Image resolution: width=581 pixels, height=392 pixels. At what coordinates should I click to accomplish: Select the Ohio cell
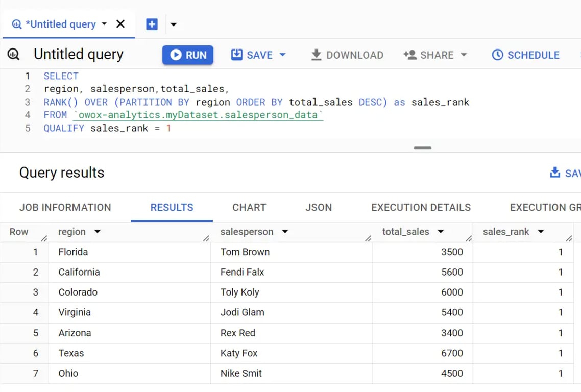pos(130,374)
